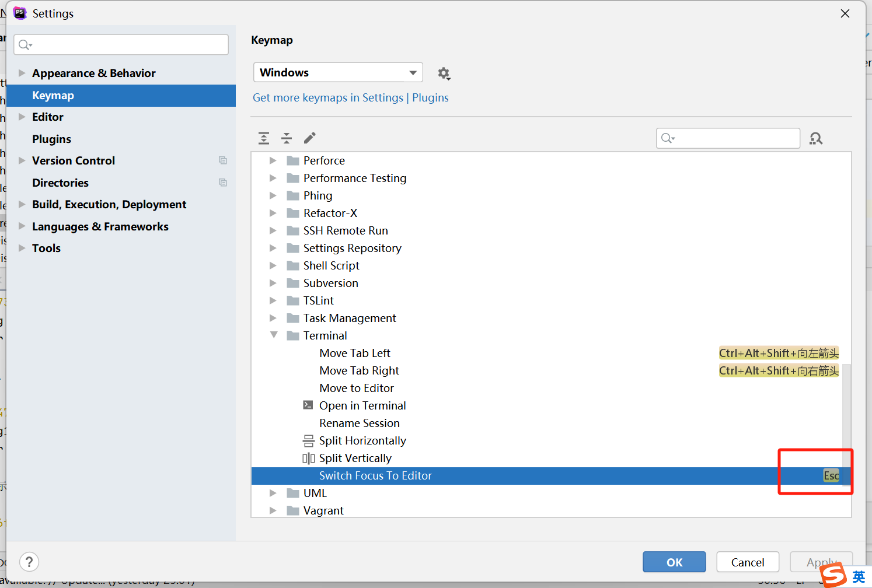Image resolution: width=872 pixels, height=588 pixels.
Task: Follow the Get more keymaps in Settings | Plugins link
Action: click(x=351, y=97)
